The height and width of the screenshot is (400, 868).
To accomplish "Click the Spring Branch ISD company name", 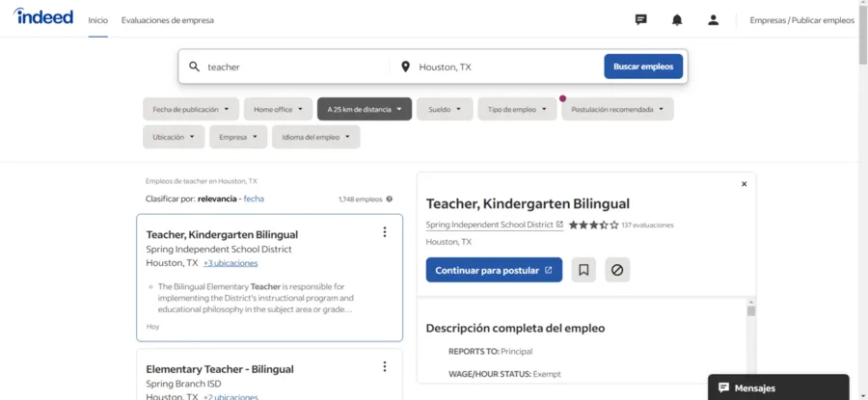I will coord(183,384).
